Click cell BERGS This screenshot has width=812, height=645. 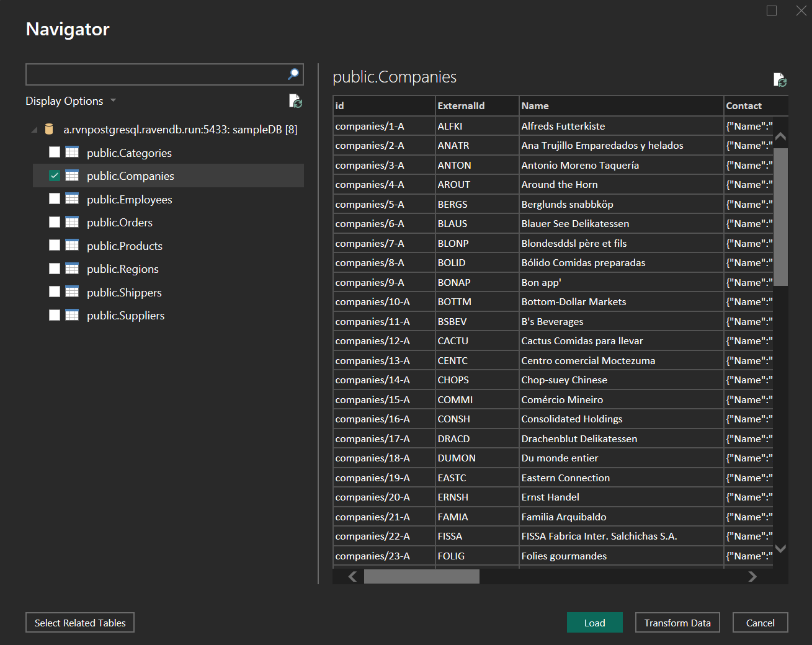(477, 204)
